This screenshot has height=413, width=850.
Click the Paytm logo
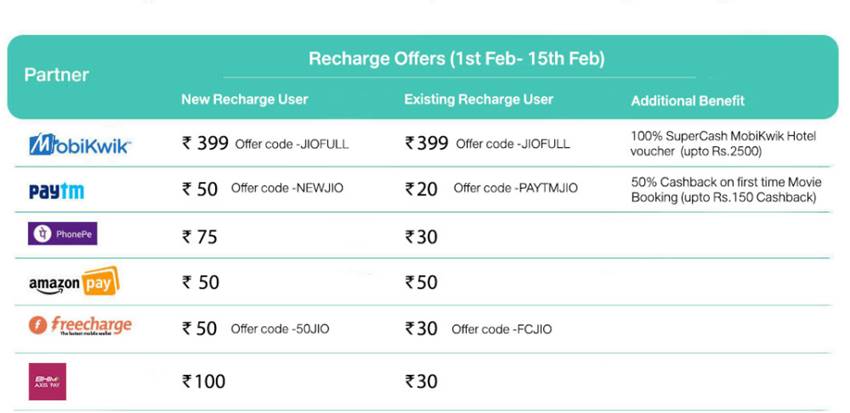point(57,190)
